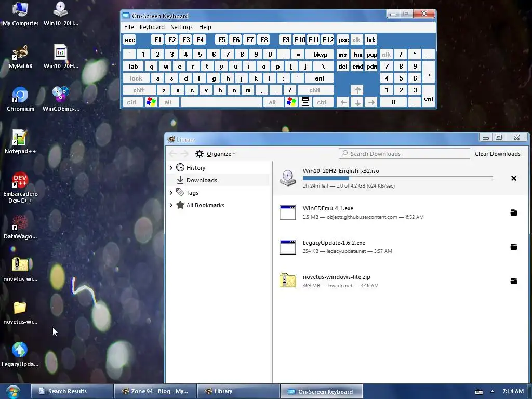The height and width of the screenshot is (399, 532).
Task: Click the Search Downloads field
Action: click(x=404, y=154)
